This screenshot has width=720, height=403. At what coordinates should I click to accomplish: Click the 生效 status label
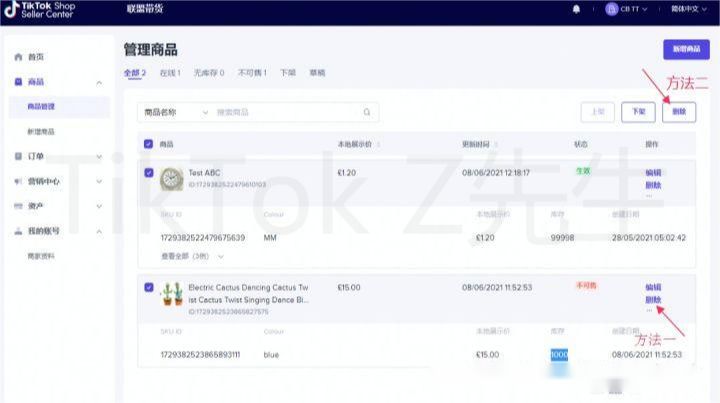(583, 171)
